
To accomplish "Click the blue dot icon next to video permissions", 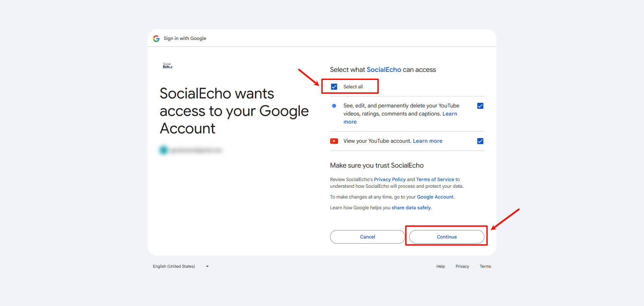I will pyautogui.click(x=334, y=106).
